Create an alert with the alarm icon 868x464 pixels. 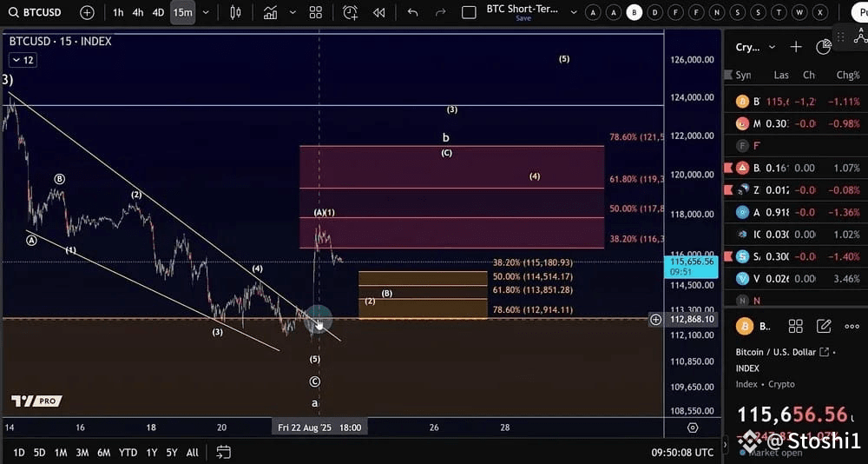350,12
